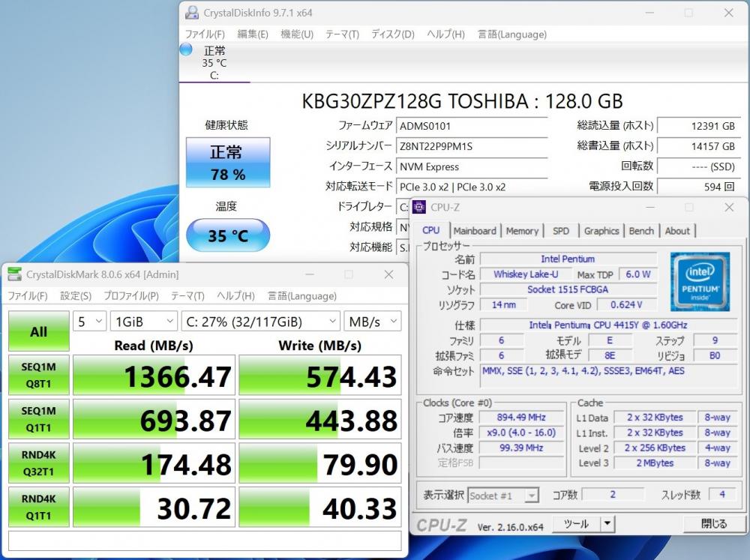
Task: Switch to the Mainboard tab in CPU-Z
Action: click(475, 231)
